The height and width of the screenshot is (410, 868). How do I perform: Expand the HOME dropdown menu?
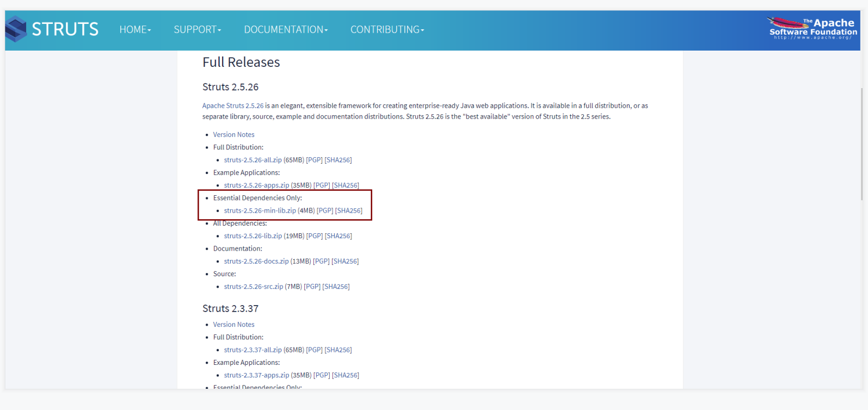pyautogui.click(x=136, y=29)
